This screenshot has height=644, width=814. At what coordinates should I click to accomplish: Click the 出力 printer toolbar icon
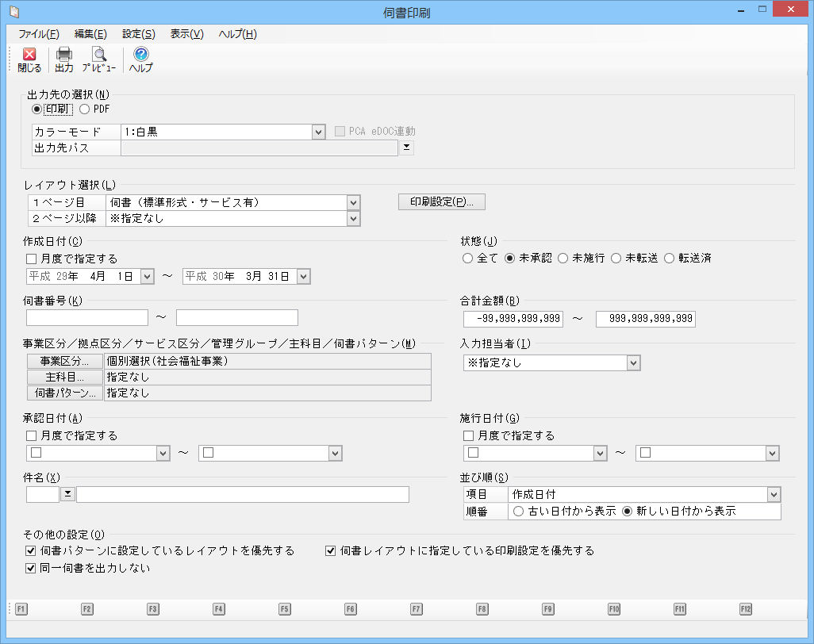click(64, 59)
